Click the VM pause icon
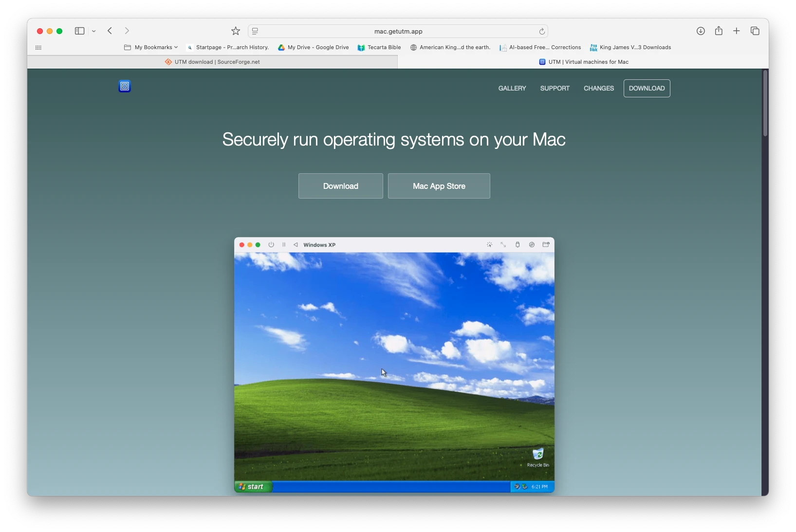 click(284, 245)
